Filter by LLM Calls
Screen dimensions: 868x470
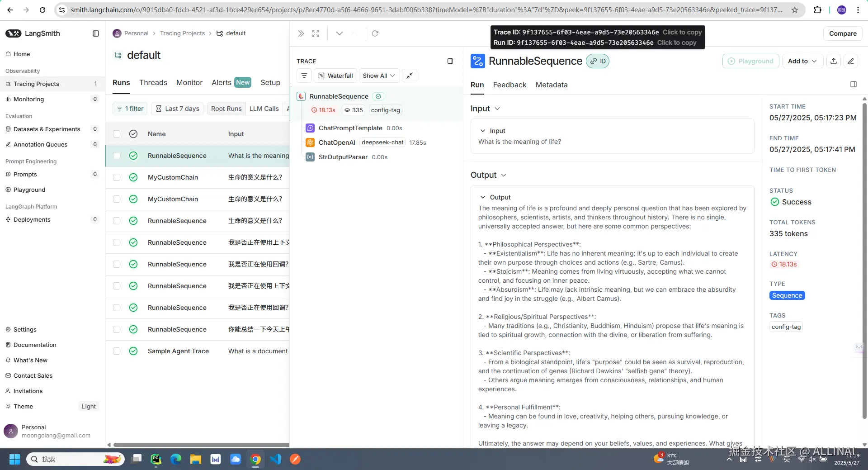(x=264, y=109)
